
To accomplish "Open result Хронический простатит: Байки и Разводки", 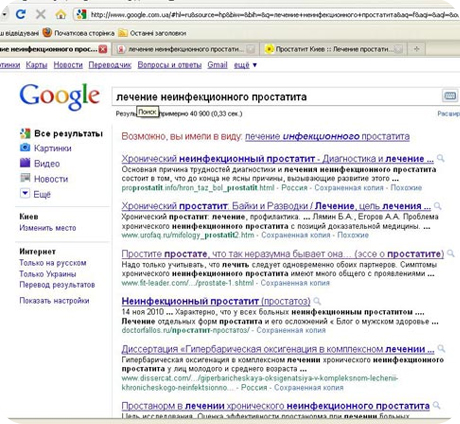I will point(276,206).
